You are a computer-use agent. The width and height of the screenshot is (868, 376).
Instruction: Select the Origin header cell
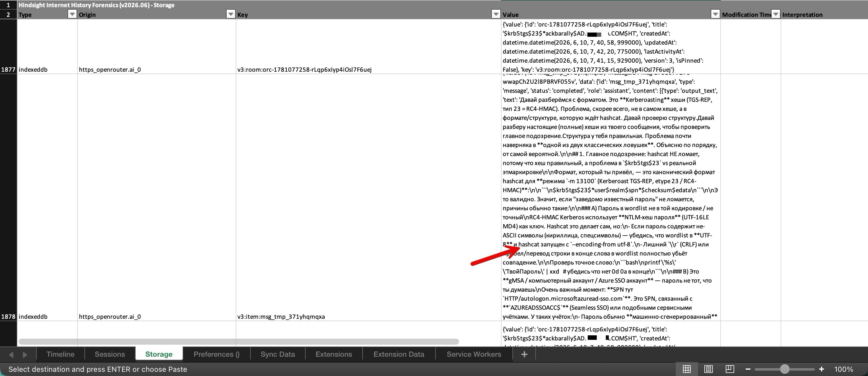point(157,14)
